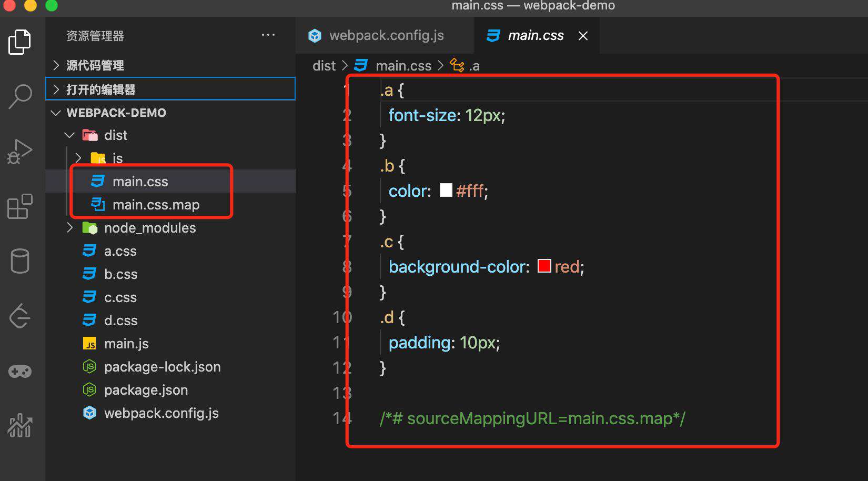Open package-lock.json file
The height and width of the screenshot is (481, 868).
170,367
